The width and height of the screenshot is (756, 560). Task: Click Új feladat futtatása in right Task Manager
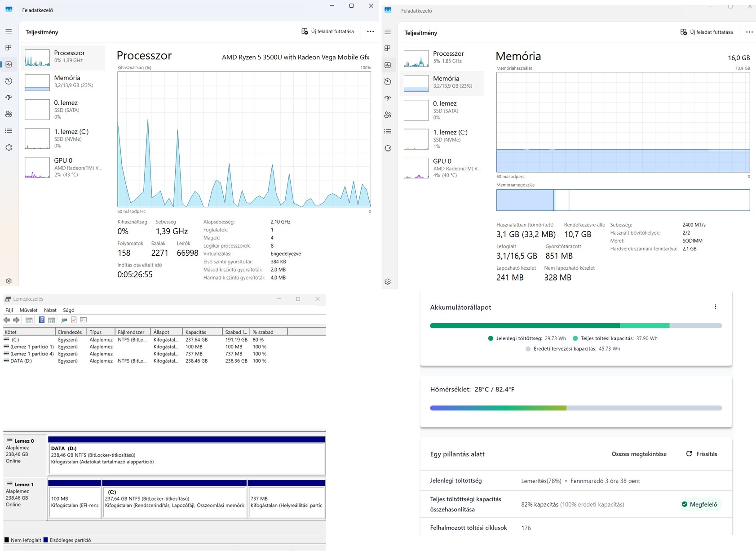pos(707,32)
